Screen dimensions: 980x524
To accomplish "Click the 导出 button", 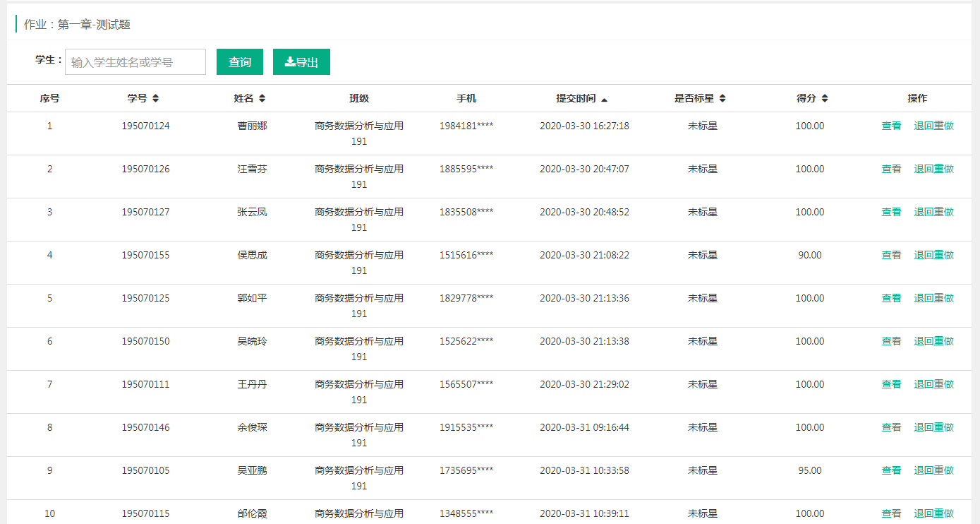I will pyautogui.click(x=301, y=61).
